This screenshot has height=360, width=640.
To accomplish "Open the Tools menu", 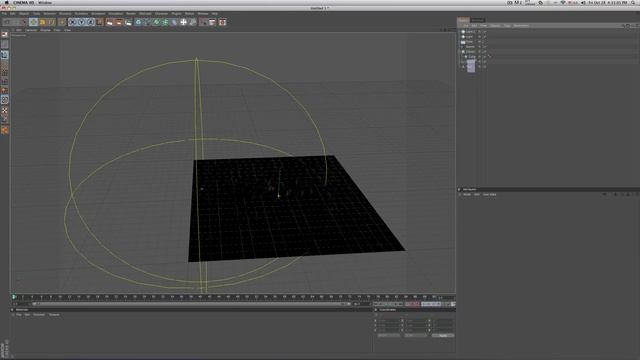I will (x=36, y=13).
